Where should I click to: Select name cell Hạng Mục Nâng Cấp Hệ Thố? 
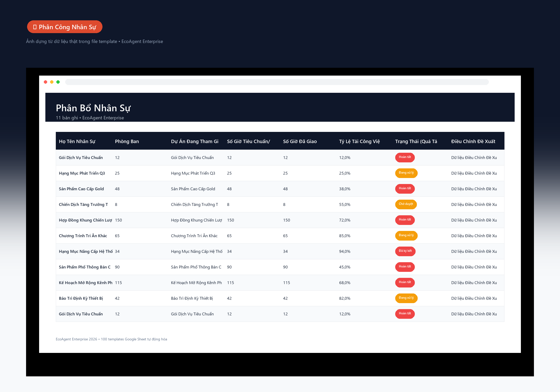pyautogui.click(x=86, y=252)
